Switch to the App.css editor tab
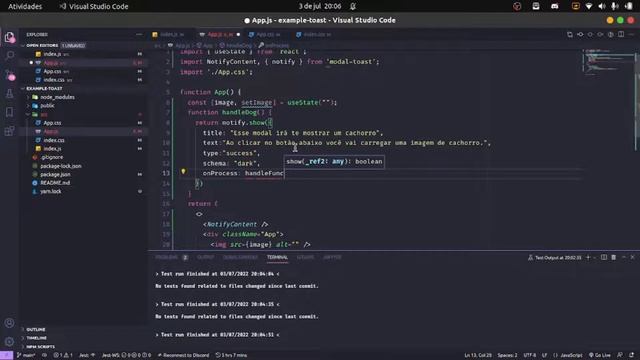 click(267, 35)
